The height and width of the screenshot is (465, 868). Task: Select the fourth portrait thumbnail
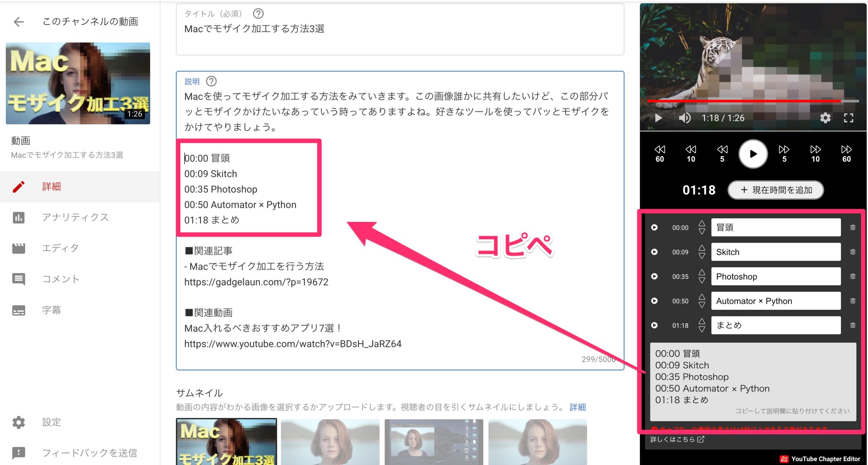(x=538, y=442)
